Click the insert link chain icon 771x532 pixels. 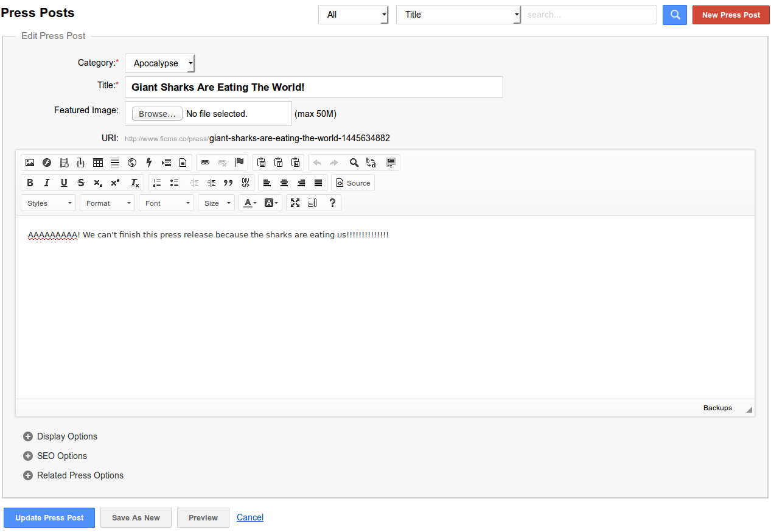coord(205,163)
